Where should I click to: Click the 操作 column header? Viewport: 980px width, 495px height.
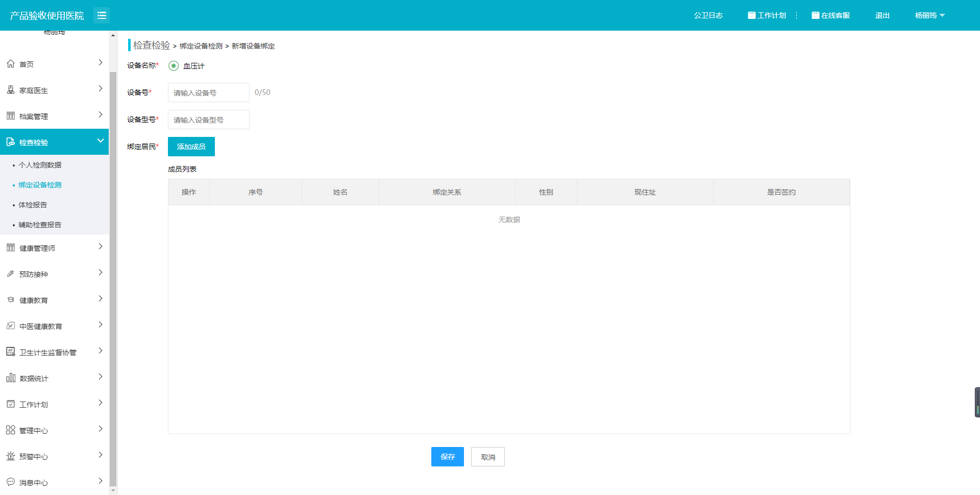coord(189,192)
